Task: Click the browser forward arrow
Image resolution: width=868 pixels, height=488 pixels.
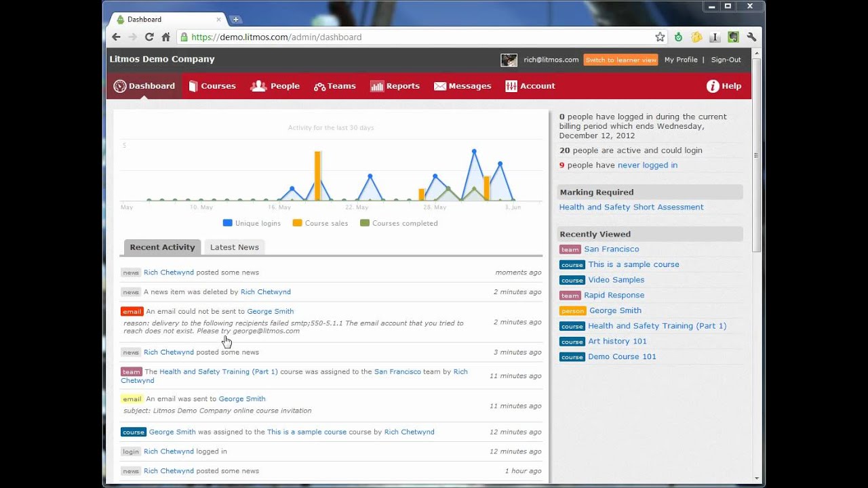Action: click(132, 37)
